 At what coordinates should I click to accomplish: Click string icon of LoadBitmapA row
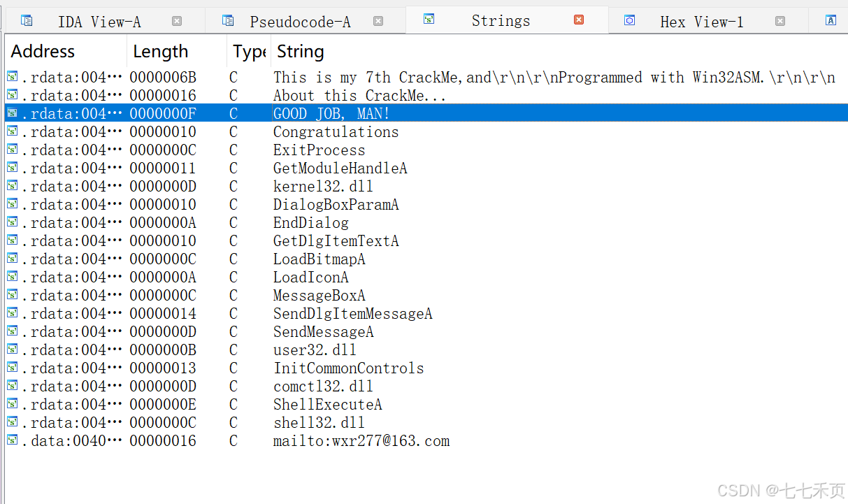[12, 258]
